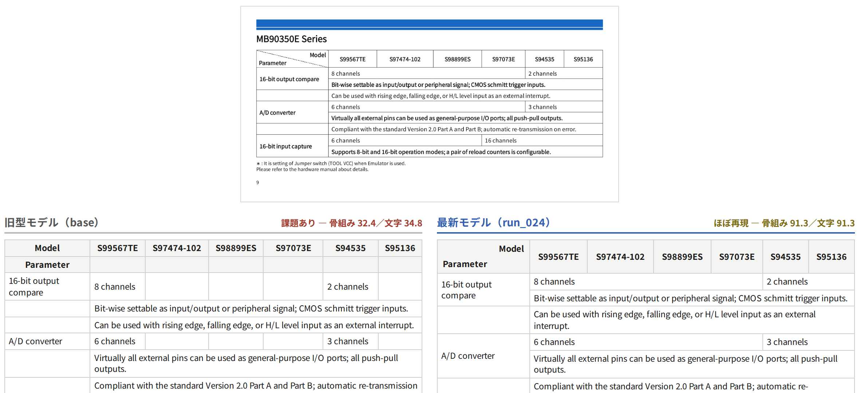Select "Compliant with the standard" row in base table
Screen dimensions: 868x393
pos(256,386)
